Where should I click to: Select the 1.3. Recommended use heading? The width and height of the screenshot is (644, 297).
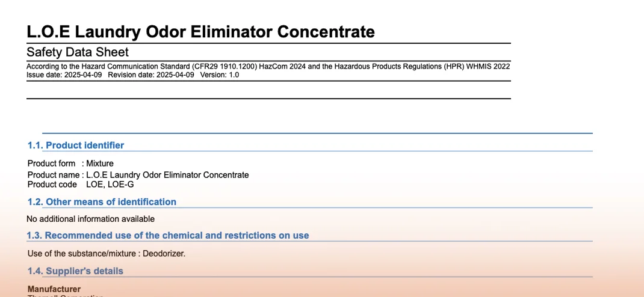tap(168, 235)
